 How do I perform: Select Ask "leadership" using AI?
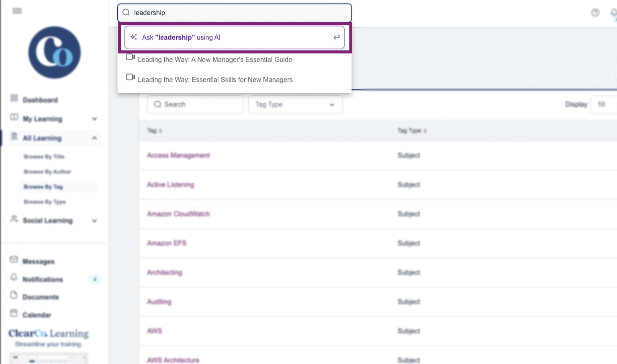click(x=235, y=37)
